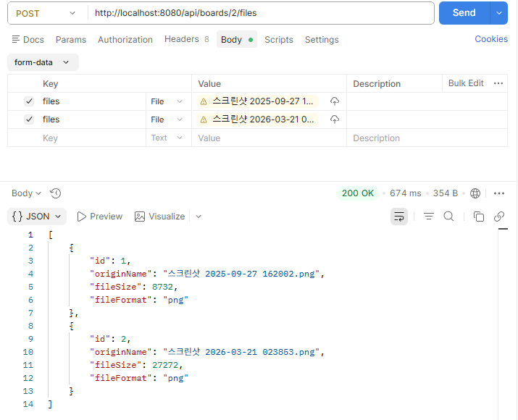
Task: Click the empty Key input cell
Action: pyautogui.click(x=93, y=138)
